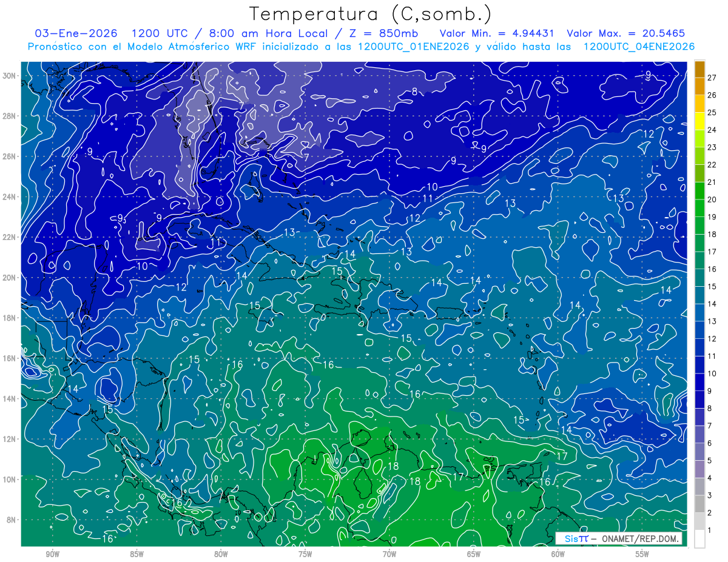Click the latitude axis label "24N"

(10, 197)
